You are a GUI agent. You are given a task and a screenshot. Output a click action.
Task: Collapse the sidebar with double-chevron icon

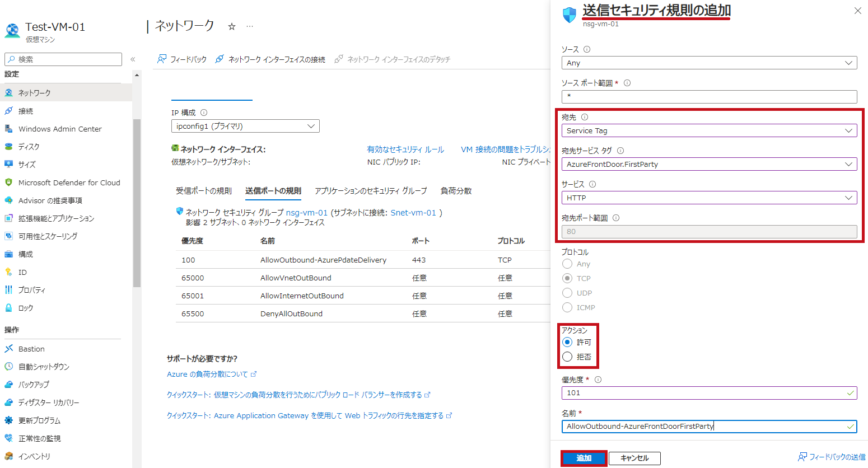133,59
